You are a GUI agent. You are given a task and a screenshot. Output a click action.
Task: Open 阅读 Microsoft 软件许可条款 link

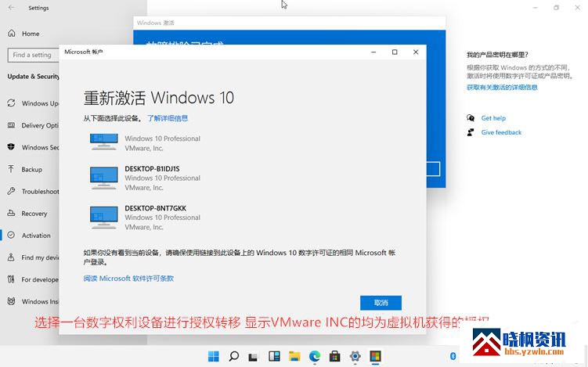(x=128, y=278)
